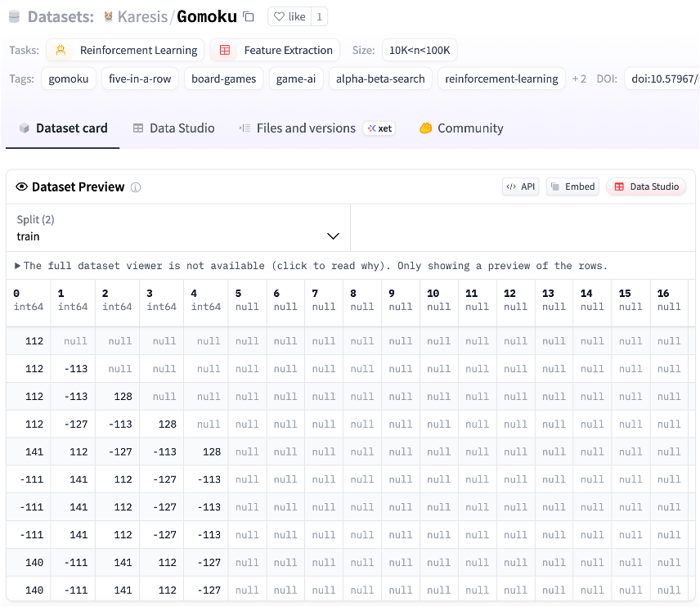The width and height of the screenshot is (700, 607).
Task: Click the copy dataset name icon
Action: (x=249, y=16)
